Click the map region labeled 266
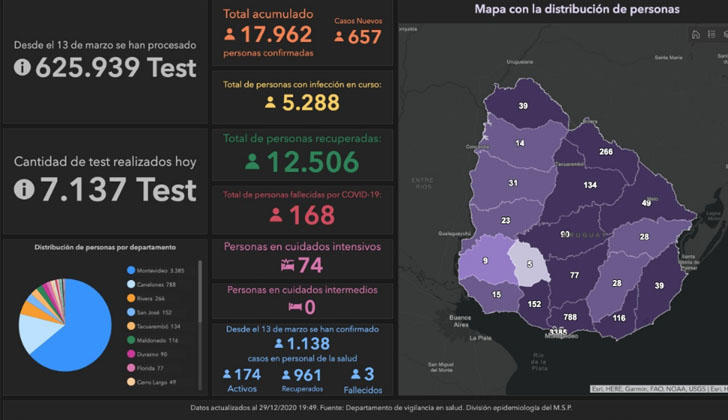 click(606, 152)
